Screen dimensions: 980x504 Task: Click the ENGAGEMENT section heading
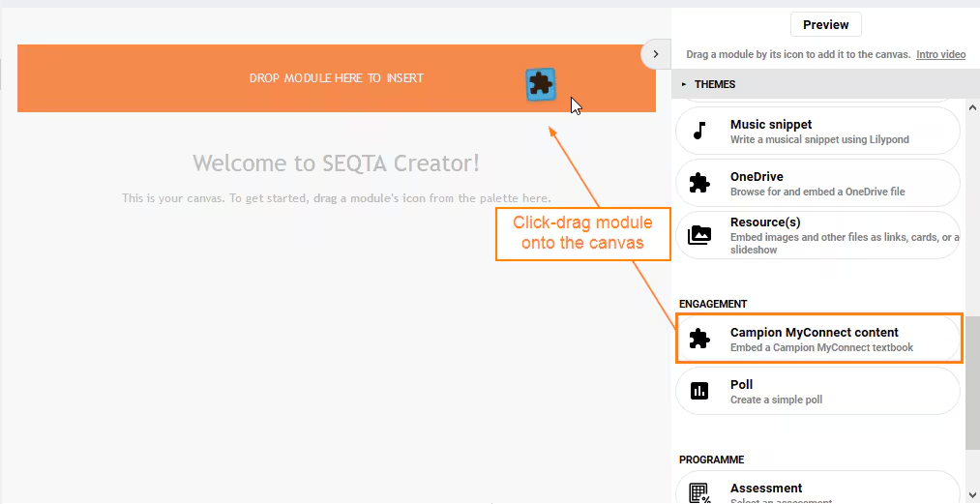pyautogui.click(x=713, y=304)
